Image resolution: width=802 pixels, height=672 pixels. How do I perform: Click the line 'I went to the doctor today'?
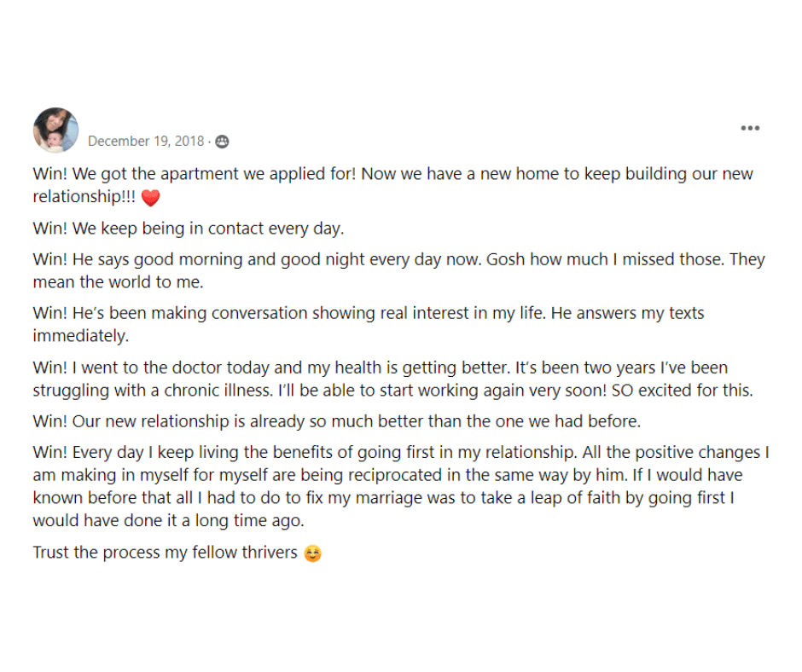(x=381, y=368)
